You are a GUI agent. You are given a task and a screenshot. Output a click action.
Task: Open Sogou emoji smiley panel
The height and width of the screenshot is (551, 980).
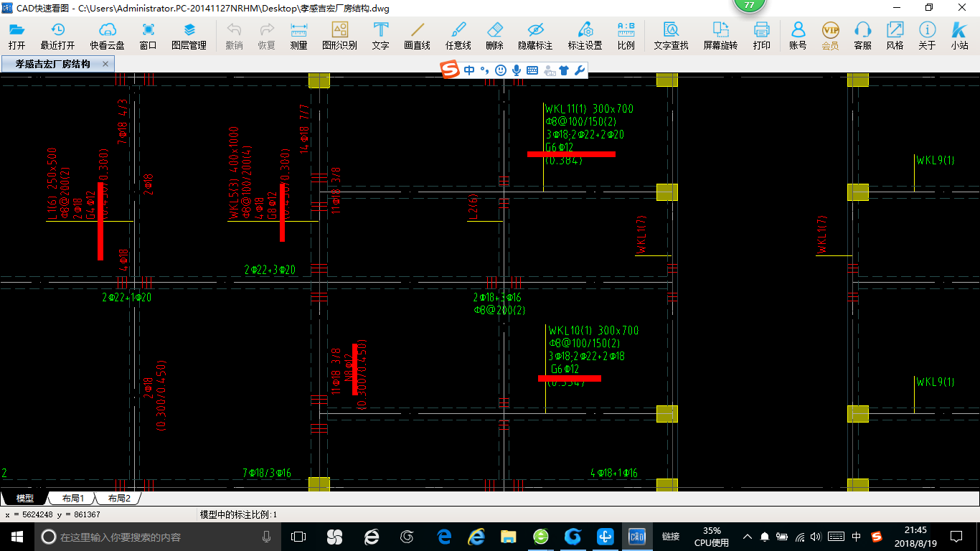click(x=501, y=70)
